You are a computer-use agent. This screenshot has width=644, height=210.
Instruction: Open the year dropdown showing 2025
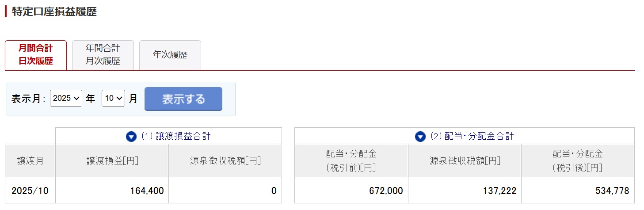66,98
